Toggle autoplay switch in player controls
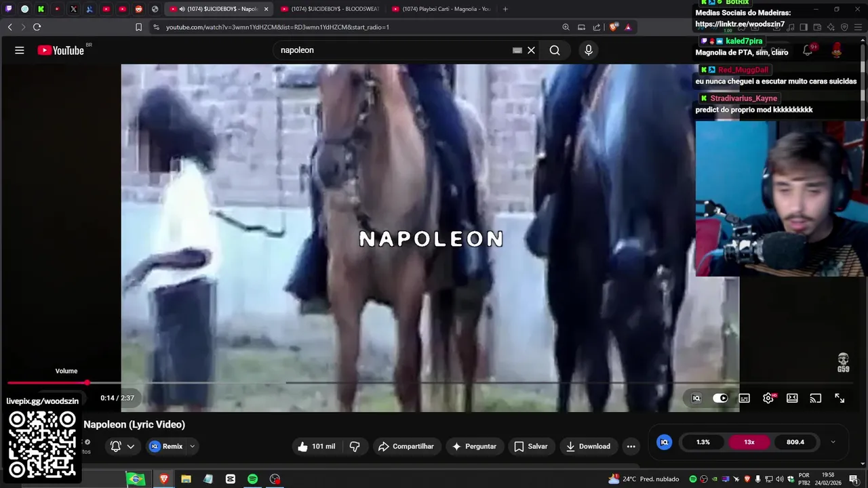The height and width of the screenshot is (488, 868). (720, 399)
